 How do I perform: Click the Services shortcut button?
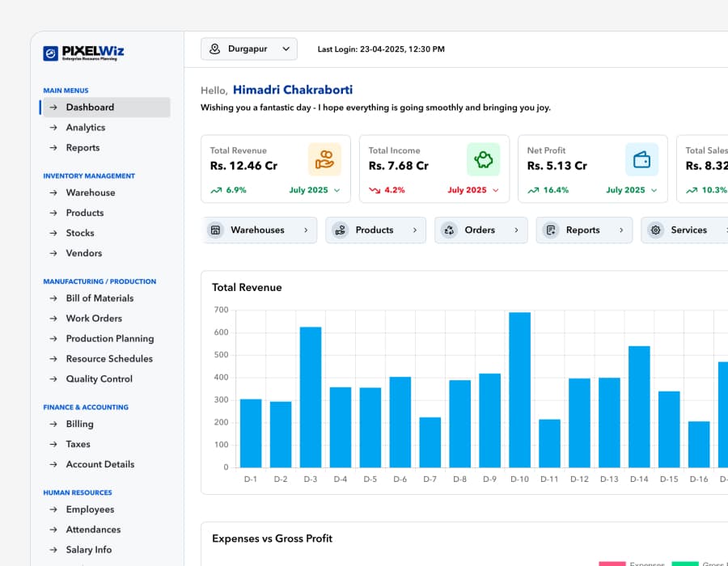[684, 230]
